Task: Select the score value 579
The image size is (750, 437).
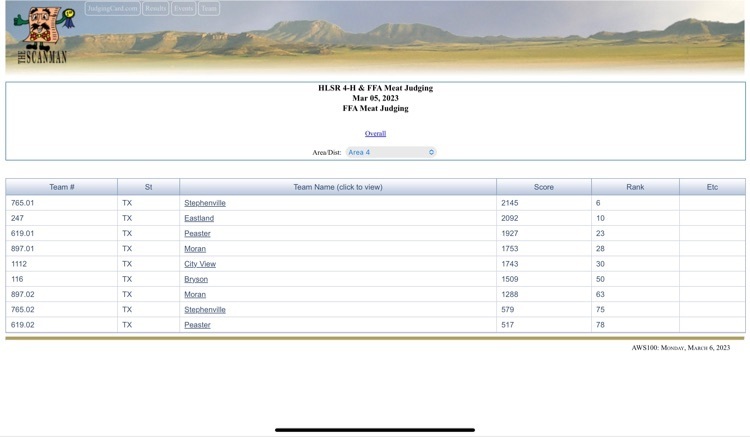Action: coord(507,309)
